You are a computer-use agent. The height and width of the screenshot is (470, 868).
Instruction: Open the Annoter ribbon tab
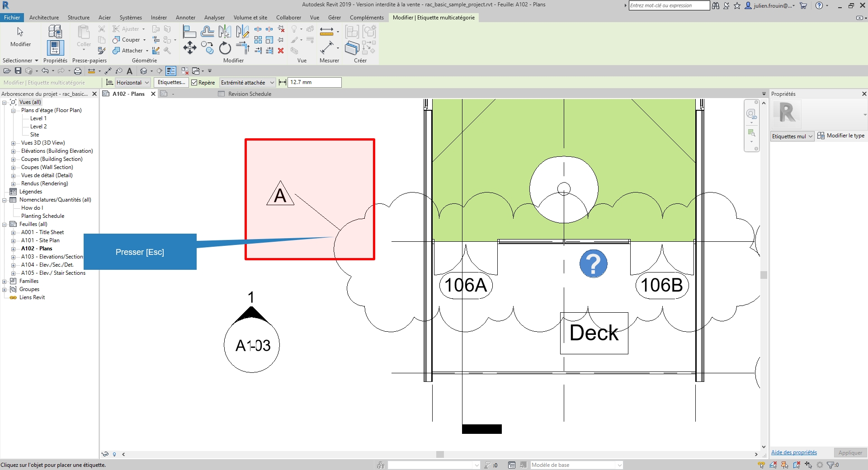pyautogui.click(x=185, y=18)
